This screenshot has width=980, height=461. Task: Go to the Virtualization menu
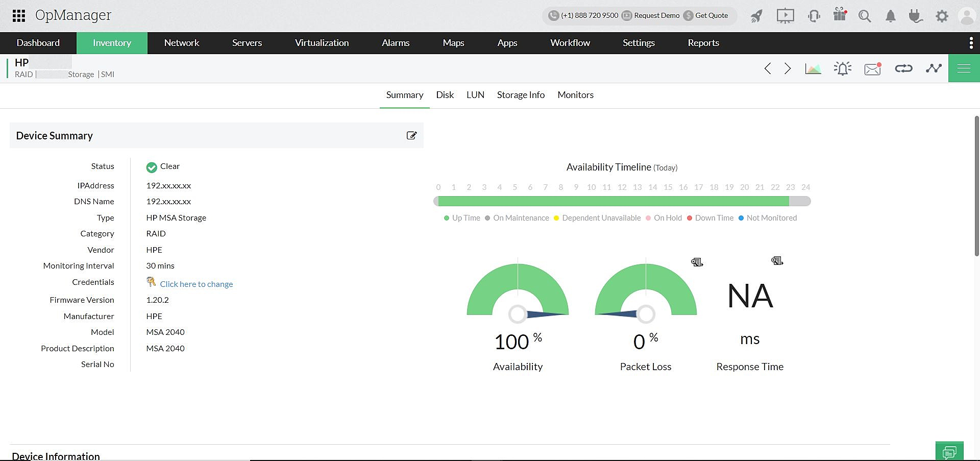point(321,43)
